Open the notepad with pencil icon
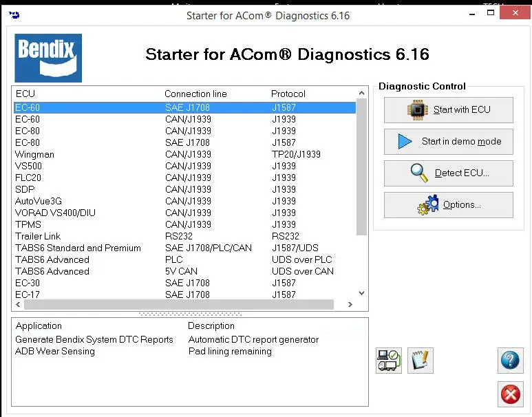 tap(420, 361)
